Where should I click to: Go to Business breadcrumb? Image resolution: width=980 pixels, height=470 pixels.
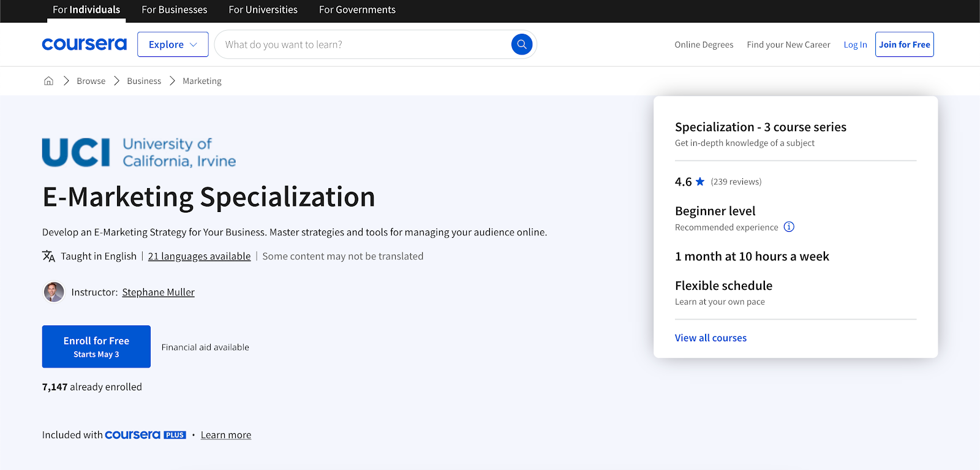144,81
